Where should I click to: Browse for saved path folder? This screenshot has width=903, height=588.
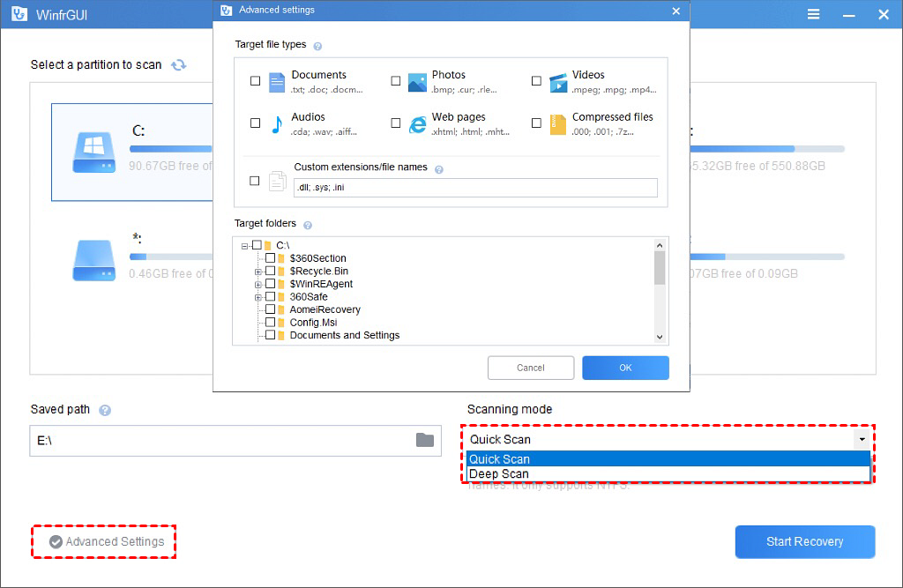(x=425, y=440)
